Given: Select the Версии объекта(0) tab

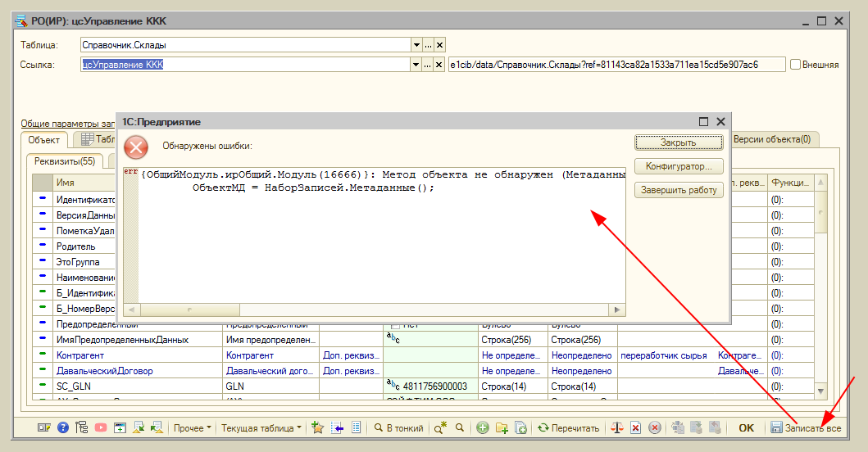Looking at the screenshot, I should coord(771,139).
